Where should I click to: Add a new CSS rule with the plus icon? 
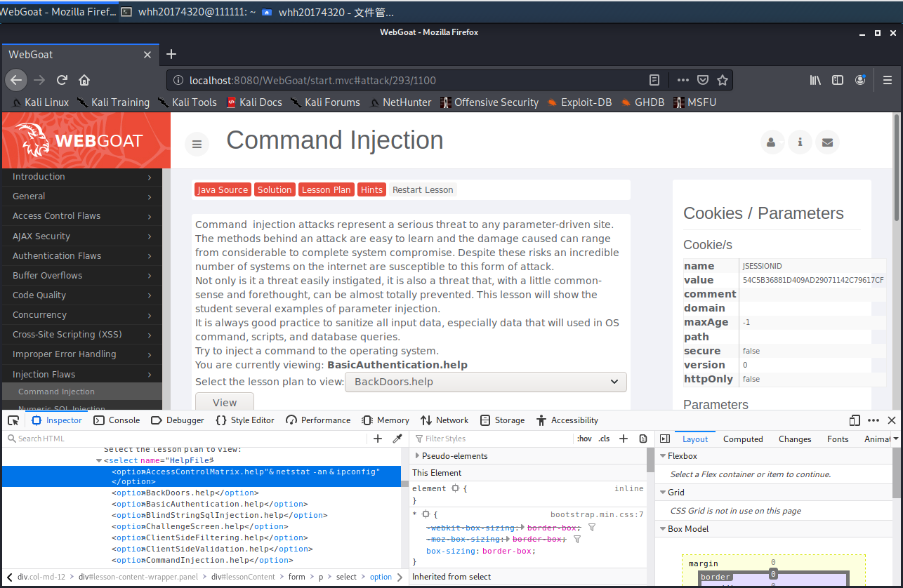coord(624,439)
